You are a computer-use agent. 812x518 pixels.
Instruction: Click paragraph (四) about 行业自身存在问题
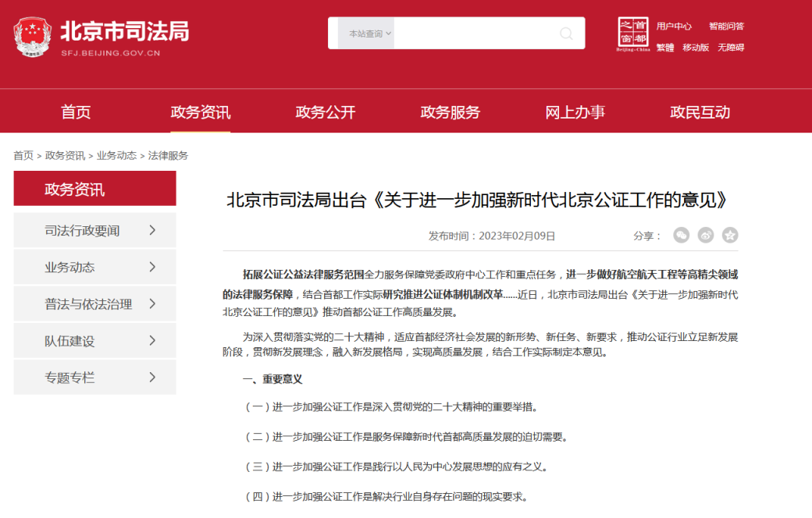click(x=386, y=497)
